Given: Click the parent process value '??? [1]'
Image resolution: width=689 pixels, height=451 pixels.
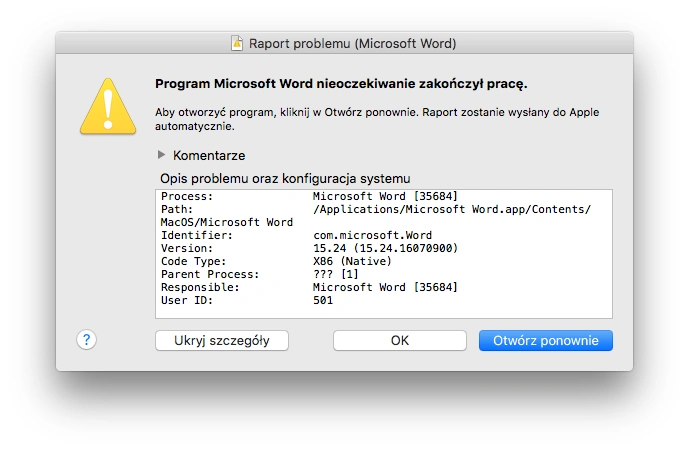Looking at the screenshot, I should click(336, 274).
